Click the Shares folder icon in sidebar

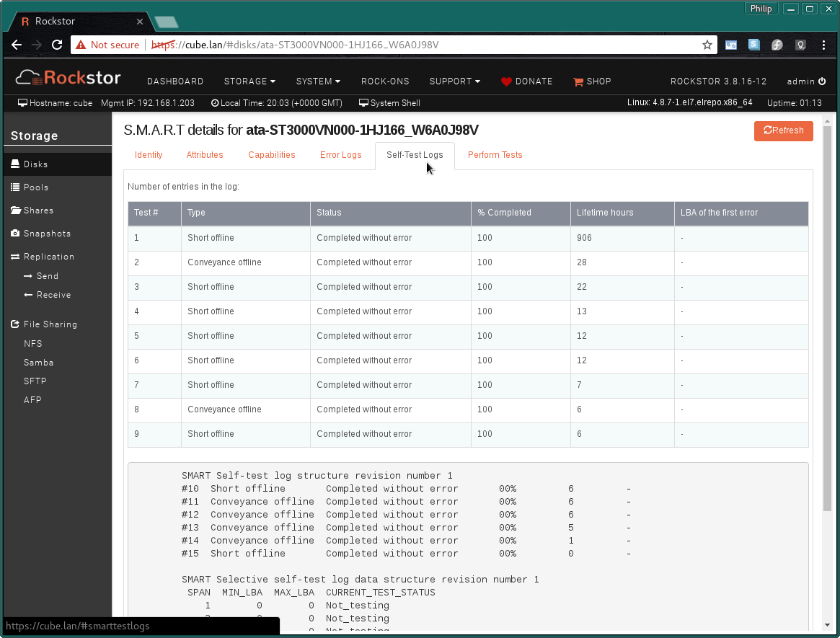[x=16, y=210]
